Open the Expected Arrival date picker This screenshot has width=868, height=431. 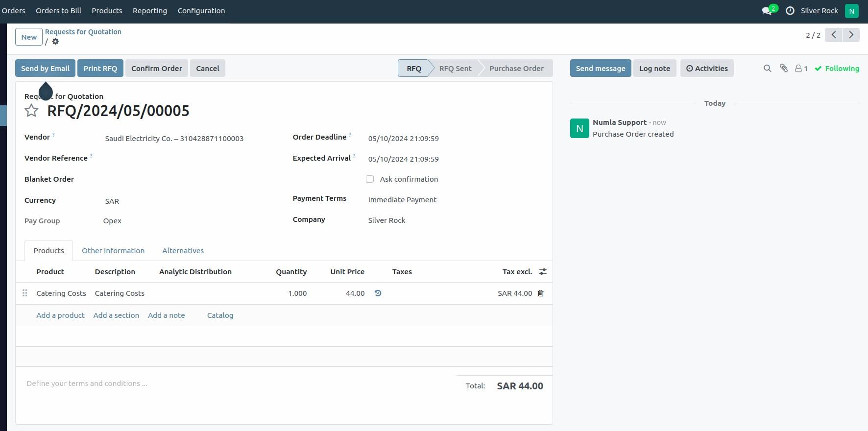tap(456, 159)
